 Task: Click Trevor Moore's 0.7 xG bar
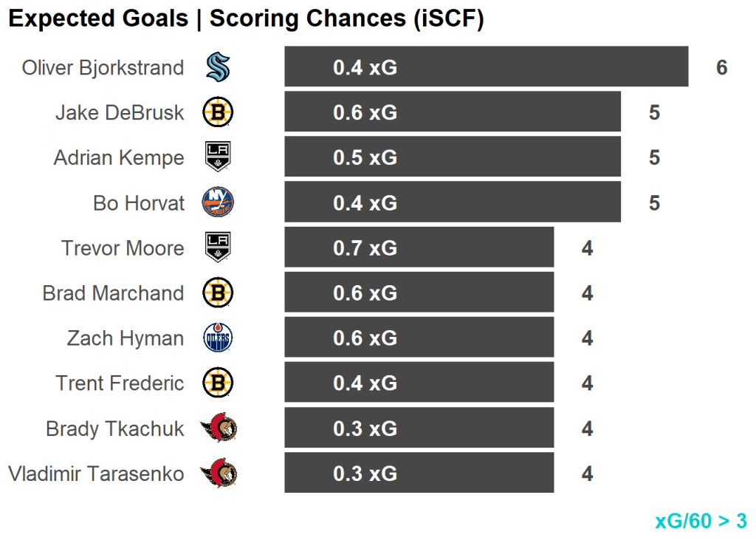click(419, 247)
